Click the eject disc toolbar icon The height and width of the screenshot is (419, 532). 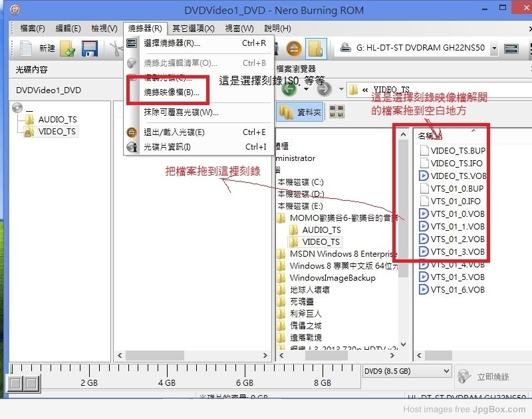(294, 49)
